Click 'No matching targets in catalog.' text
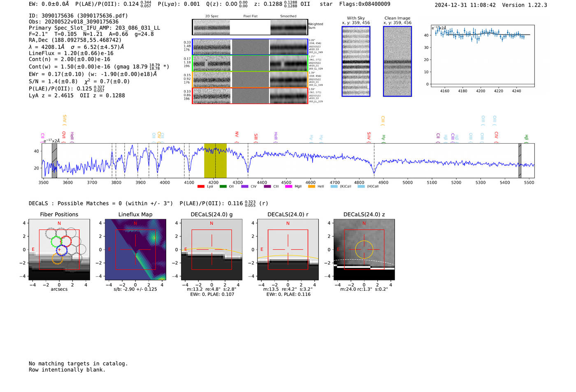 click(78, 364)
